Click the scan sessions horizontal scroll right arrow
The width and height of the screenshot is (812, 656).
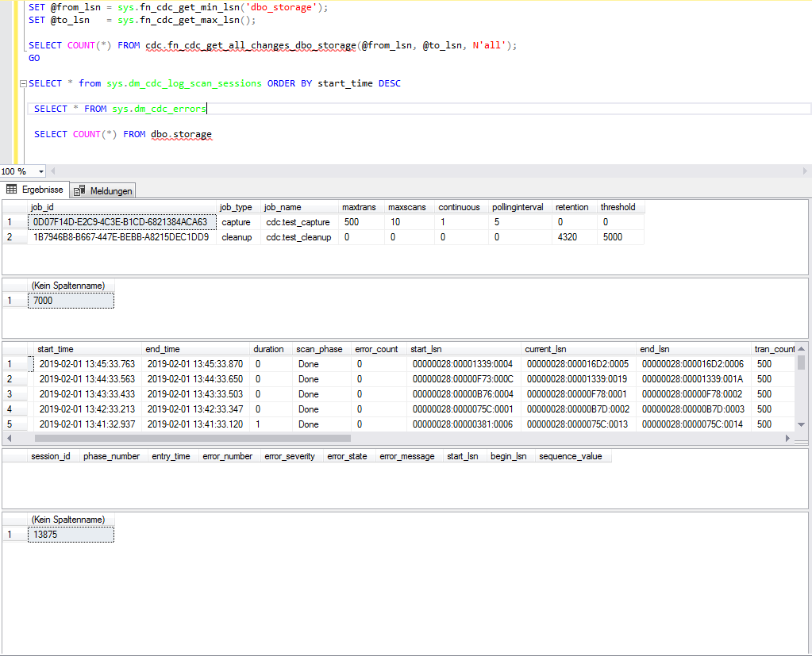tap(787, 438)
